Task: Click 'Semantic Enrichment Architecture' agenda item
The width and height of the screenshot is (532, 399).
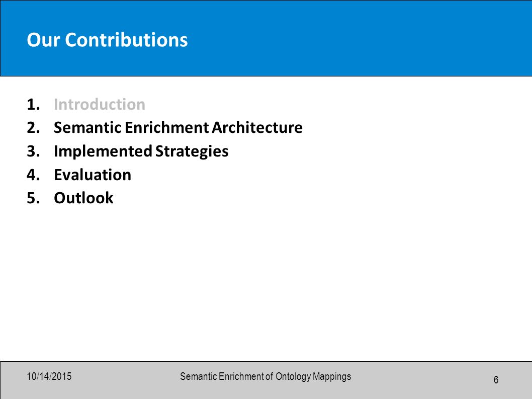Action: 178,128
